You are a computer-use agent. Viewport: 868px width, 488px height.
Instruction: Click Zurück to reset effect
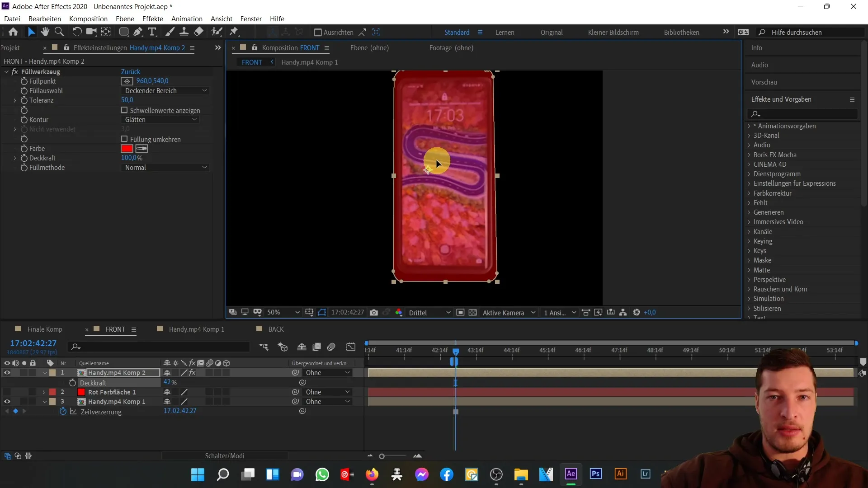tap(131, 72)
